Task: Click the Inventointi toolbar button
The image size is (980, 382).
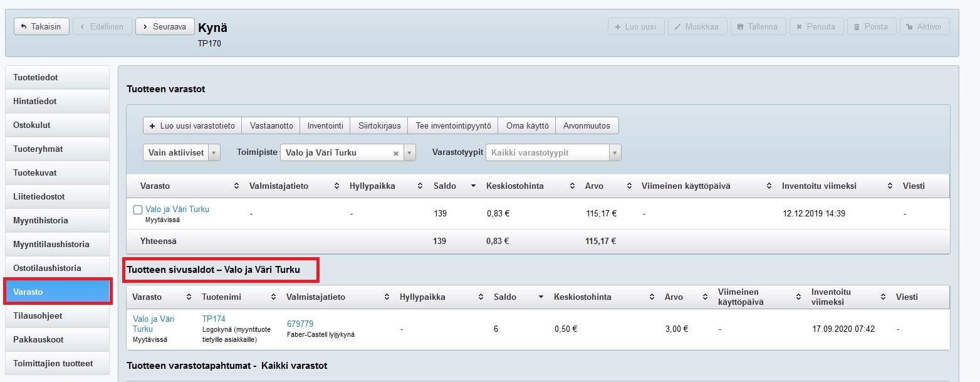Action: 325,125
